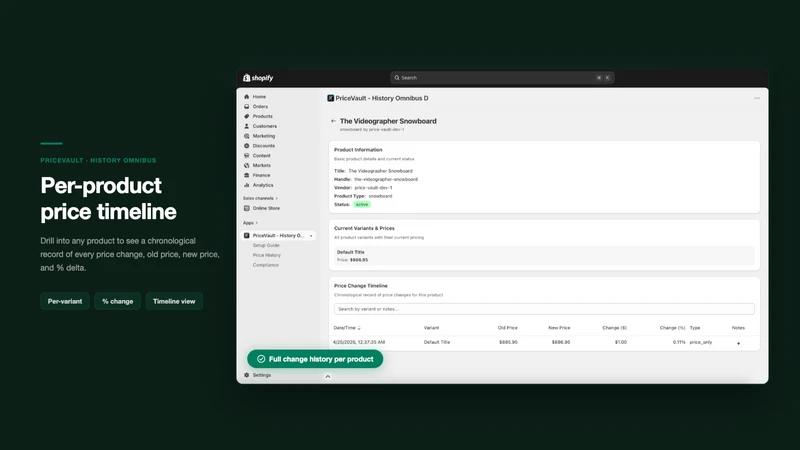Open Home in sidebar menu
The height and width of the screenshot is (450, 800).
259,96
